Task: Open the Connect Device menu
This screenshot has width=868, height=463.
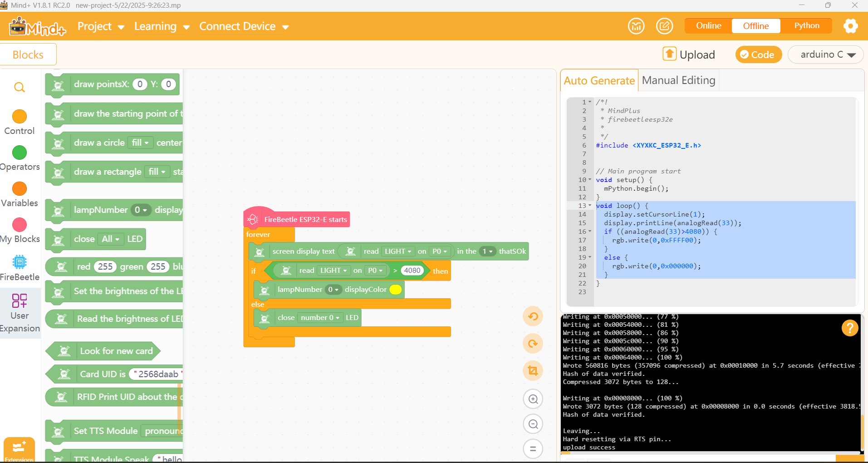Action: 244,26
